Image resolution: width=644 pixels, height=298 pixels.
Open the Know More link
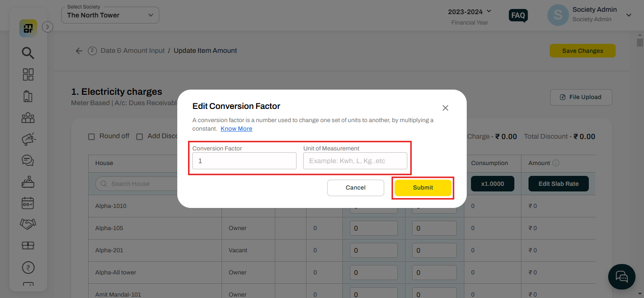pyautogui.click(x=236, y=129)
